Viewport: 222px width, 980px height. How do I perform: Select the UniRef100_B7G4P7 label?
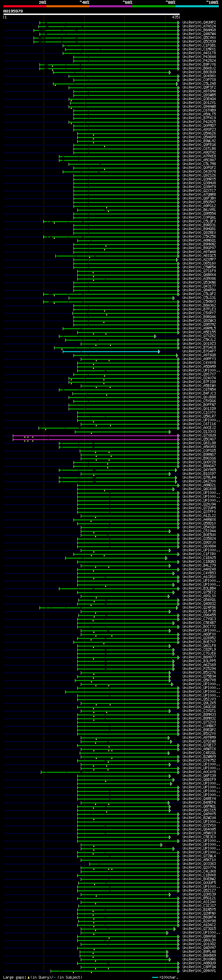pyautogui.click(x=199, y=351)
